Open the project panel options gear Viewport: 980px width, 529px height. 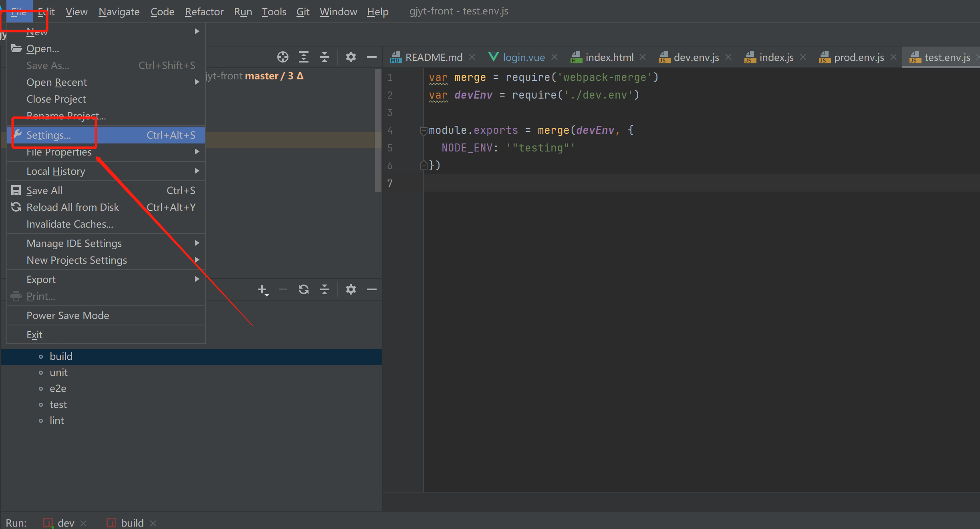(351, 57)
